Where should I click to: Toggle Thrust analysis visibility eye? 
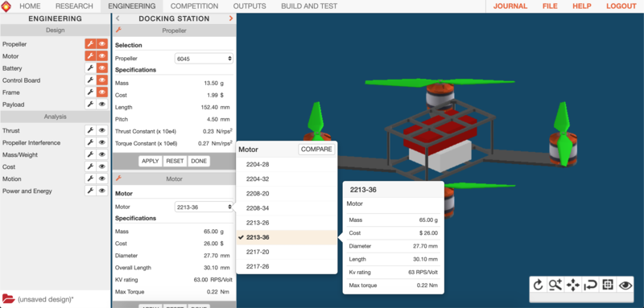(x=102, y=130)
